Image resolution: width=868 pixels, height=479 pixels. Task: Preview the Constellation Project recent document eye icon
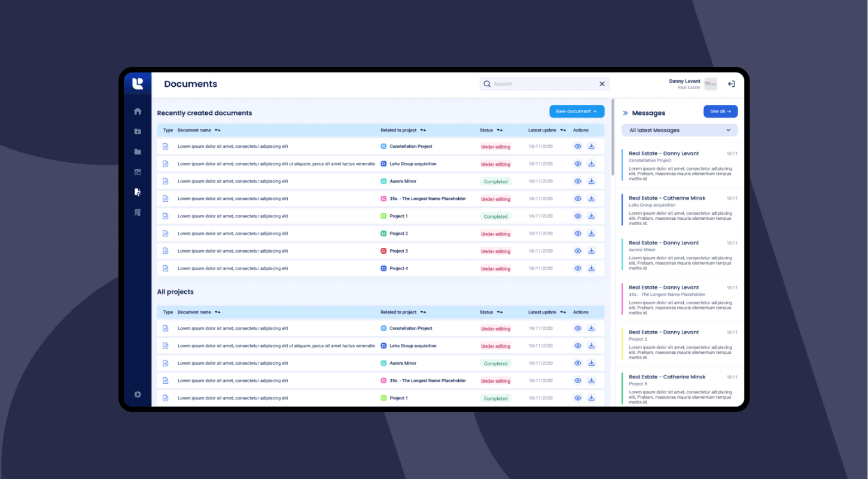pos(578,146)
